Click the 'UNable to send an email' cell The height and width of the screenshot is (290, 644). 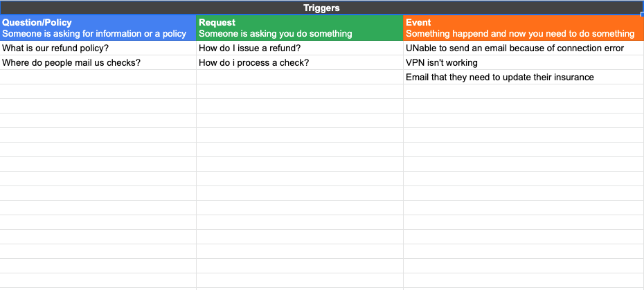coord(524,48)
